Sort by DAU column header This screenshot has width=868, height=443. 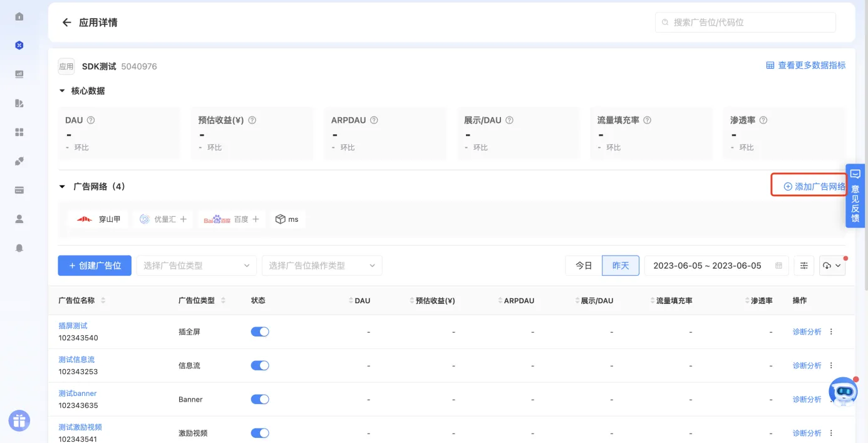tap(359, 301)
